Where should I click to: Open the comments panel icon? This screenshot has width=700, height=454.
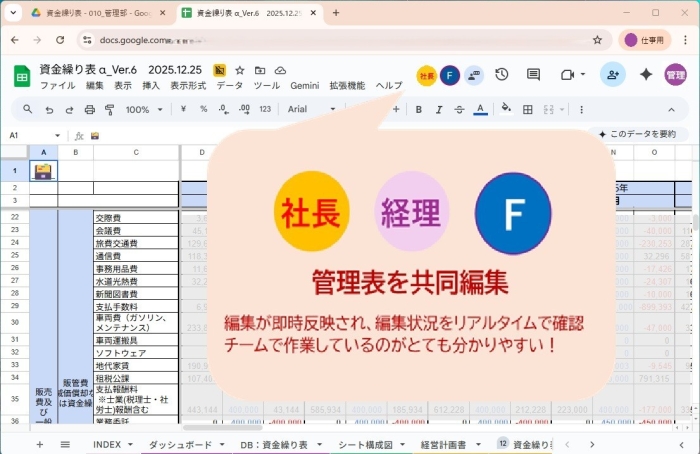(x=533, y=75)
